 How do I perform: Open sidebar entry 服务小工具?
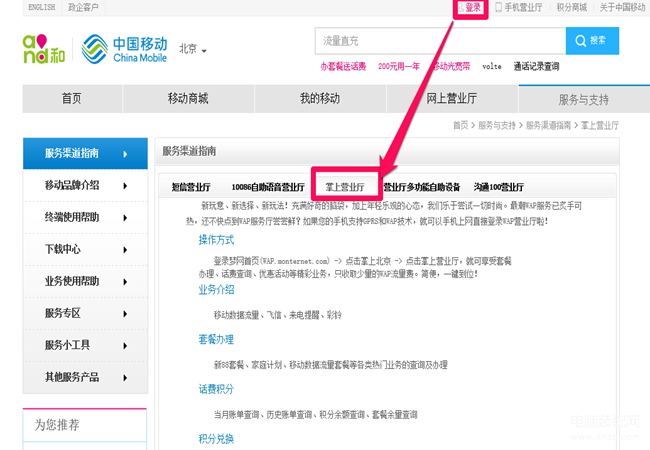point(67,345)
